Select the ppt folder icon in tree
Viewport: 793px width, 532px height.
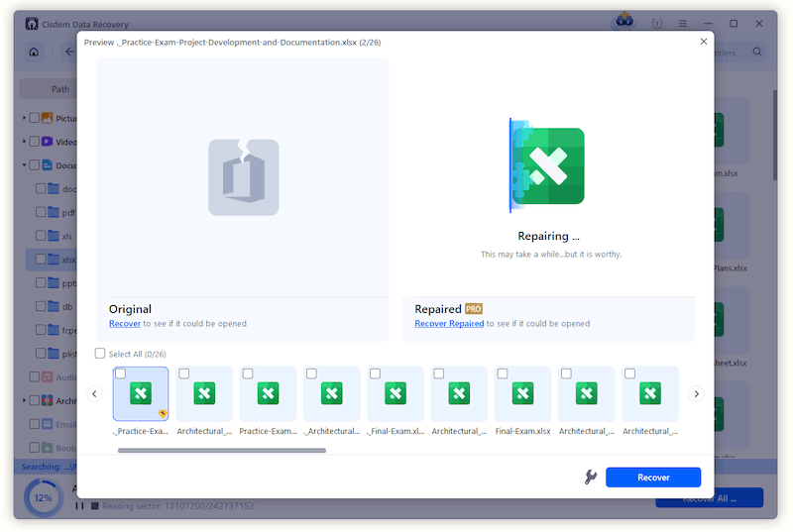[54, 283]
